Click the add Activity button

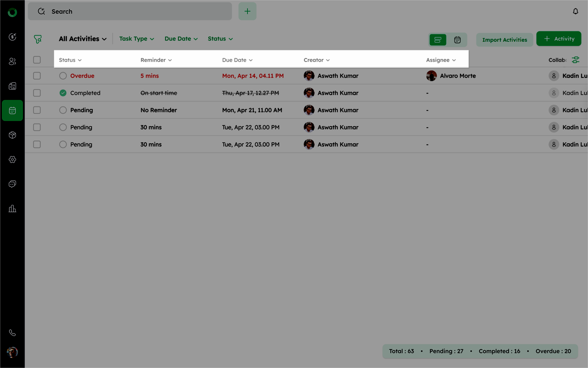click(559, 39)
